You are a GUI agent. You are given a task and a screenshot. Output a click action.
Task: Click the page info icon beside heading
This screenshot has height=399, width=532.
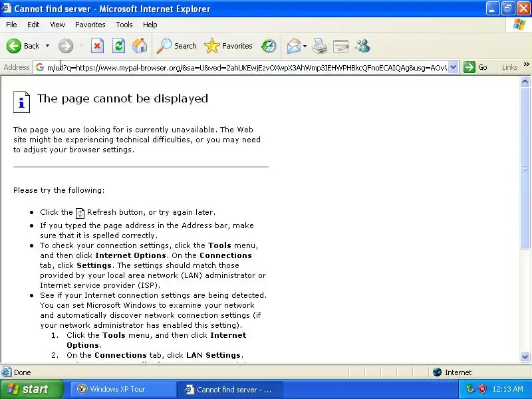[x=21, y=102]
